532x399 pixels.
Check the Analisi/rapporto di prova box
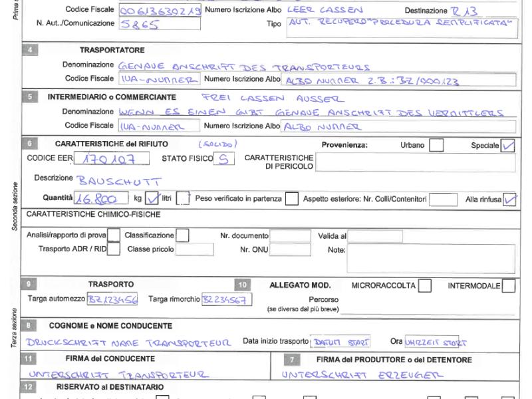pos(114,235)
